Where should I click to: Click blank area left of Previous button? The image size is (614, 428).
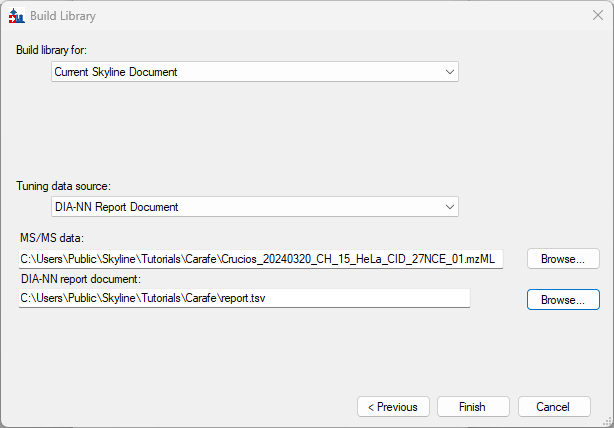click(180, 407)
